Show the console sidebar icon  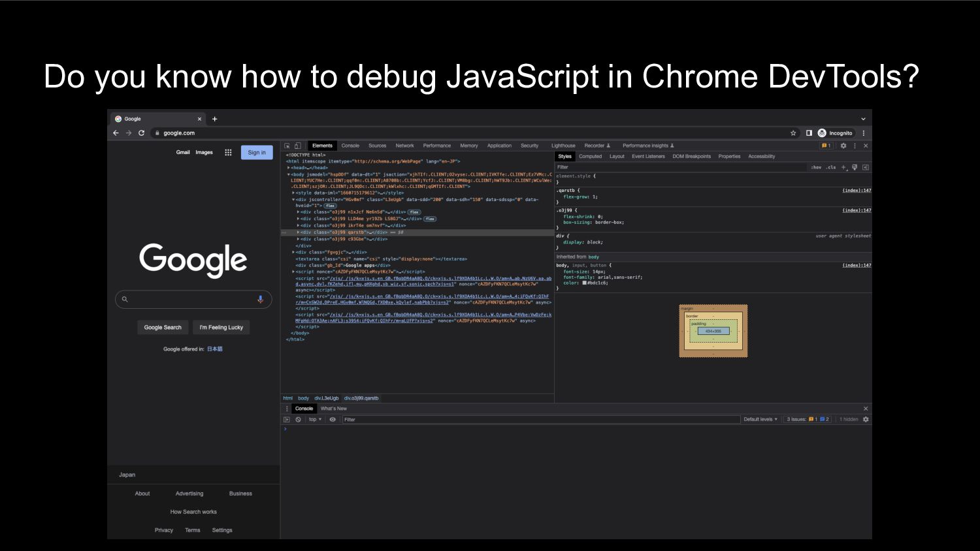(x=286, y=419)
